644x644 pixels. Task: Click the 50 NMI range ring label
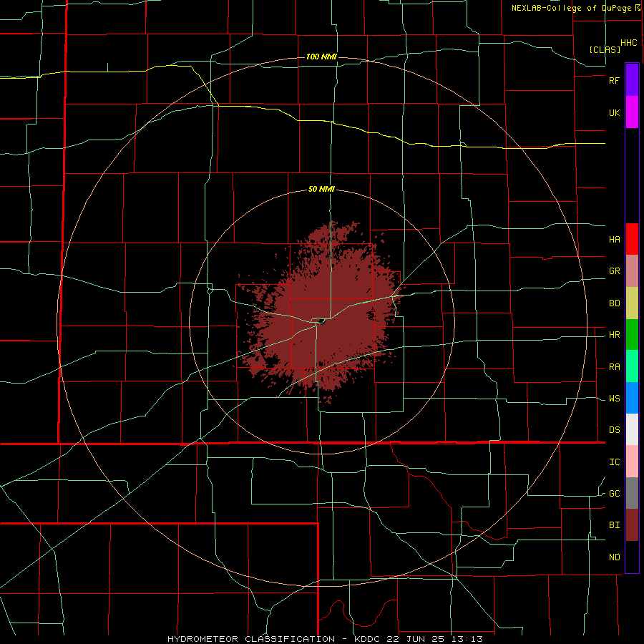321,190
